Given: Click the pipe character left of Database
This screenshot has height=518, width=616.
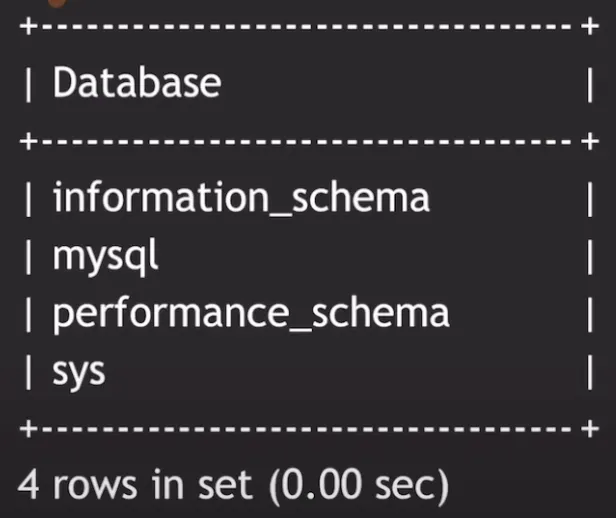Looking at the screenshot, I should click(28, 84).
